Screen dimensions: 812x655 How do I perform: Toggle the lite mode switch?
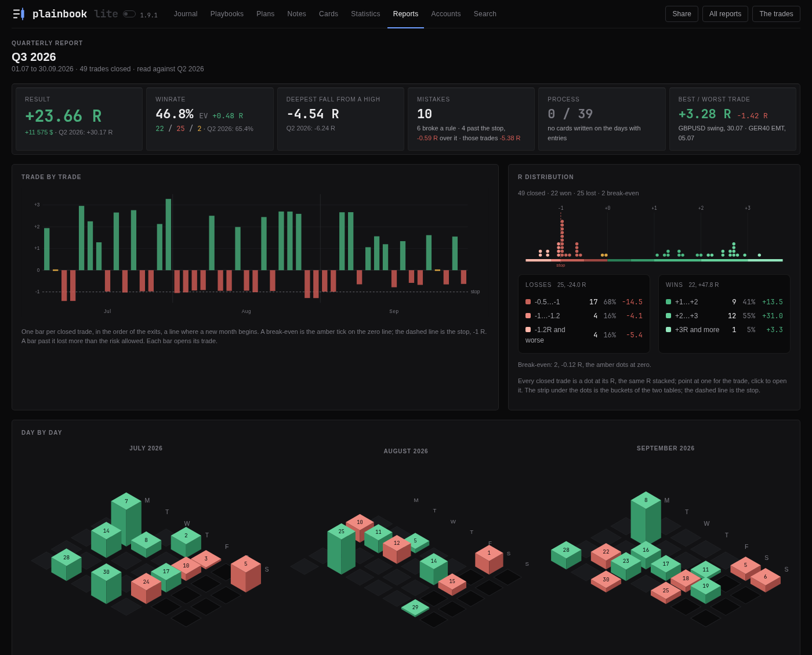129,14
